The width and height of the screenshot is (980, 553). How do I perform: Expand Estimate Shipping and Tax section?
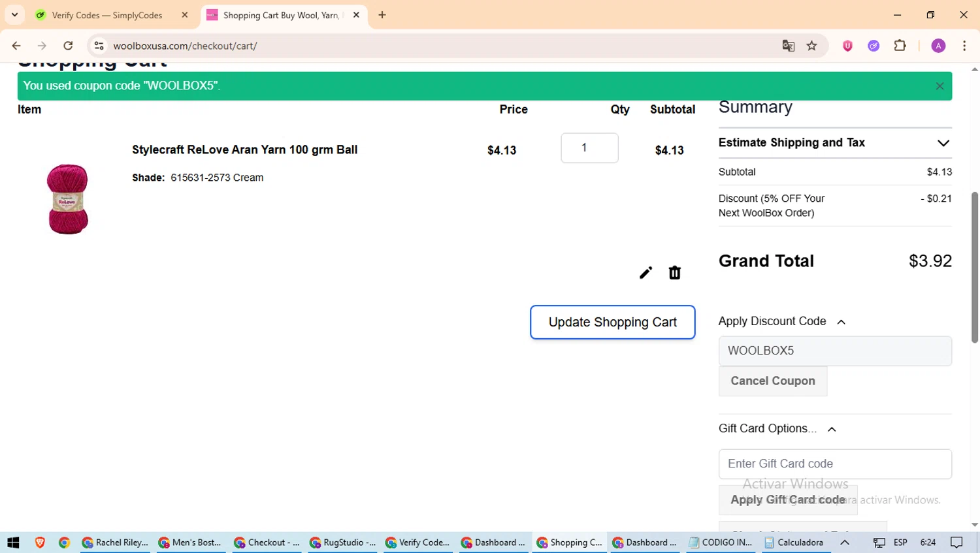pos(835,143)
